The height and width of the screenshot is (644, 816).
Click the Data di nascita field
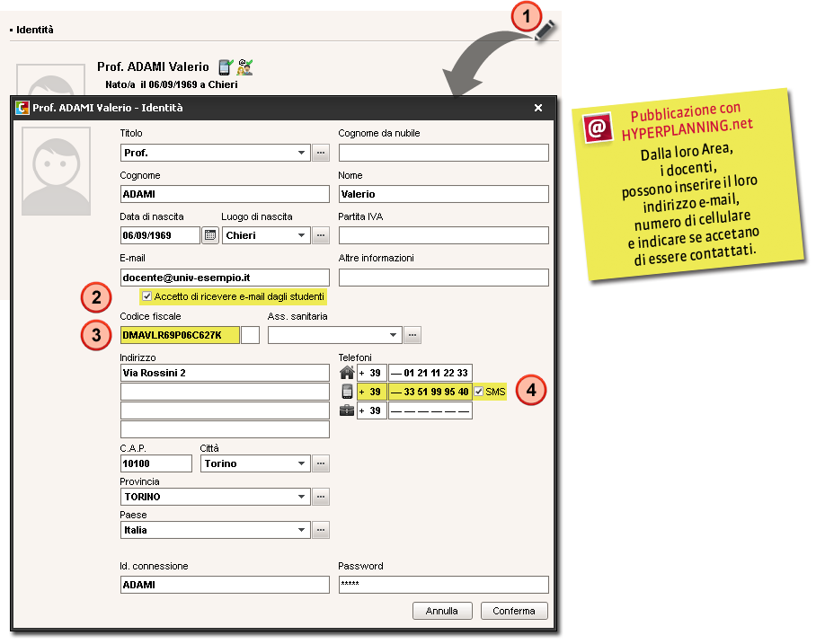tap(160, 235)
